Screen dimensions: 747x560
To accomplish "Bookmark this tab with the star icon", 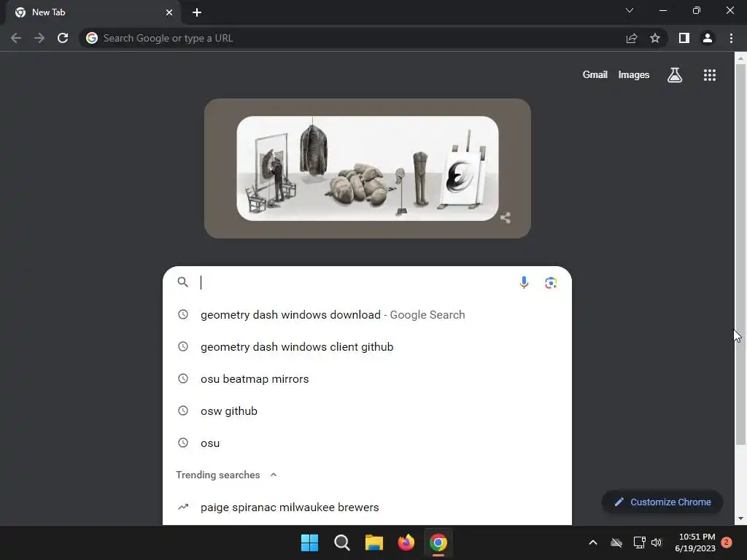I will click(x=655, y=38).
